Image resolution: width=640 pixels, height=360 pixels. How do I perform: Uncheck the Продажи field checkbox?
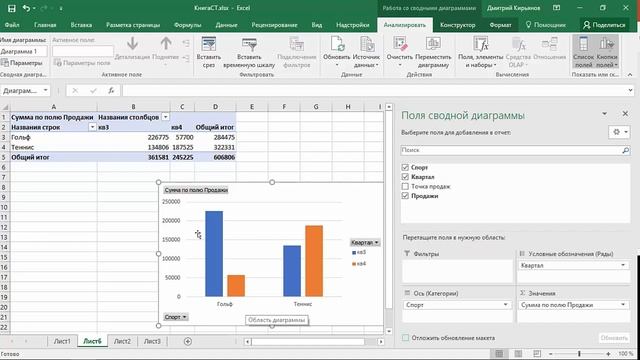(x=405, y=196)
